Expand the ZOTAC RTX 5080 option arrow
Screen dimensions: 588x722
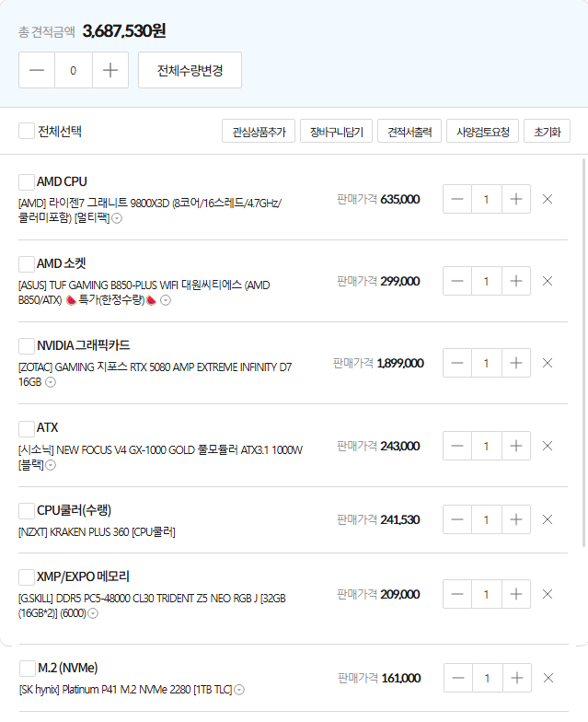click(51, 382)
